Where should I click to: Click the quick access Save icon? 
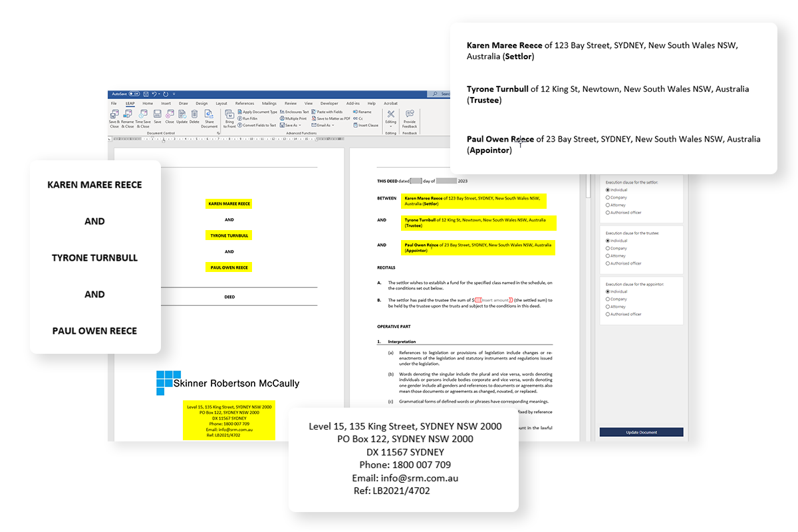tap(146, 94)
